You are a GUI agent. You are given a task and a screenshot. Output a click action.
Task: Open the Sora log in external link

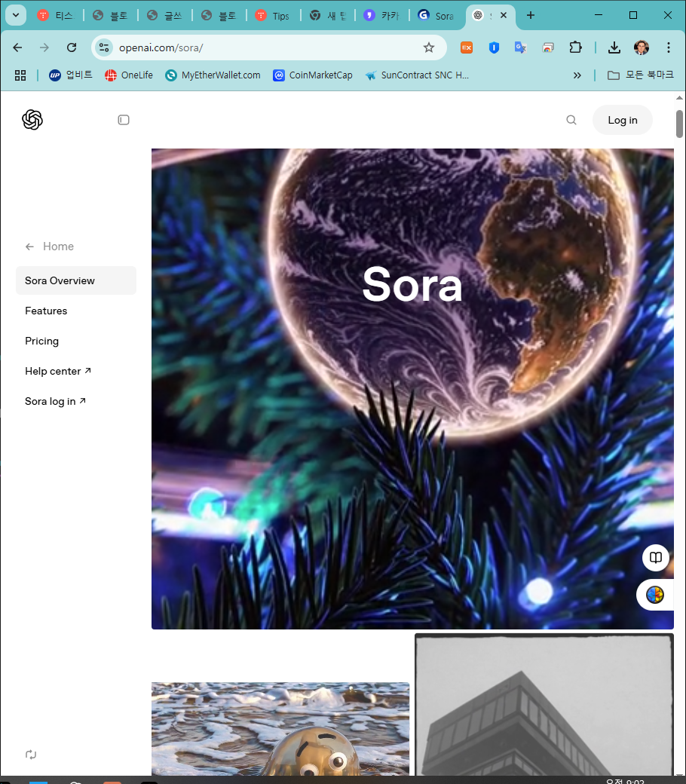[56, 401]
